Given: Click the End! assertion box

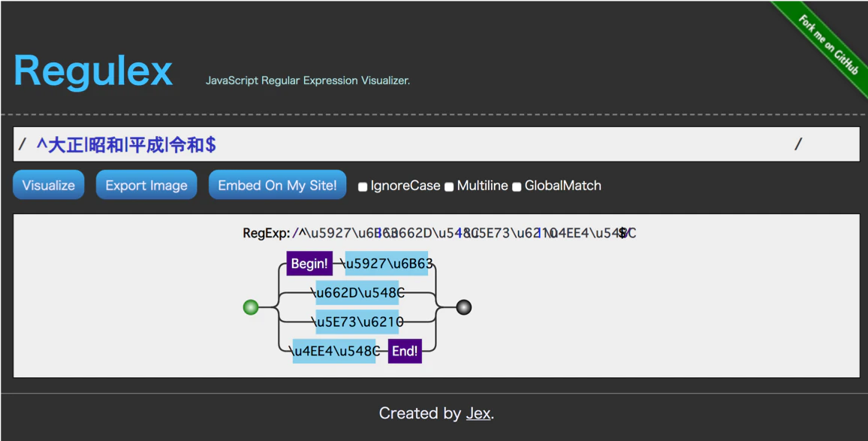Looking at the screenshot, I should point(405,352).
